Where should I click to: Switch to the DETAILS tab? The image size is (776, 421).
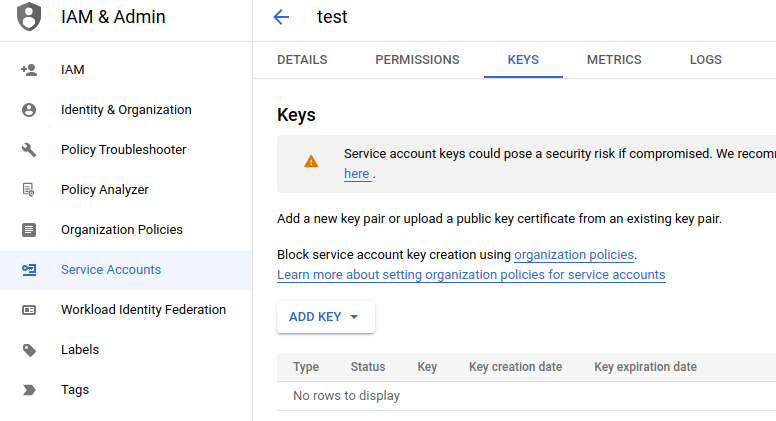(x=302, y=60)
